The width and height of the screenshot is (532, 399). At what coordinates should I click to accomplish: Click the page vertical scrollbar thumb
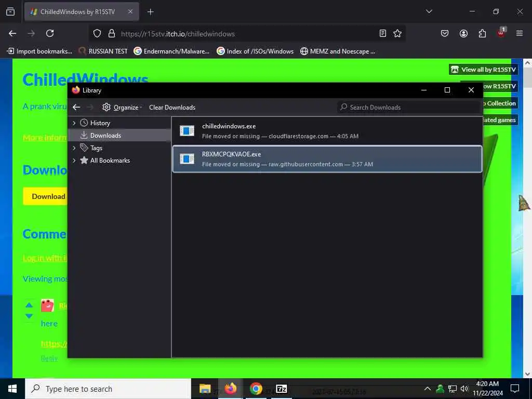[527, 78]
